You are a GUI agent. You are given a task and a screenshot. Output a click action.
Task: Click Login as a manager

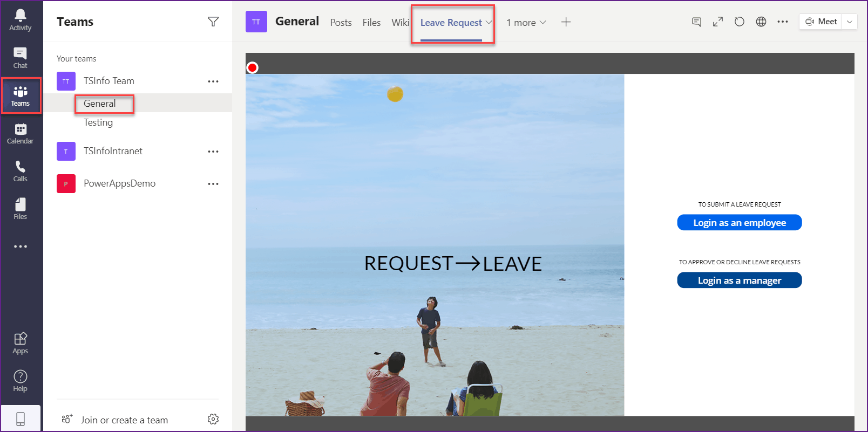pyautogui.click(x=740, y=280)
